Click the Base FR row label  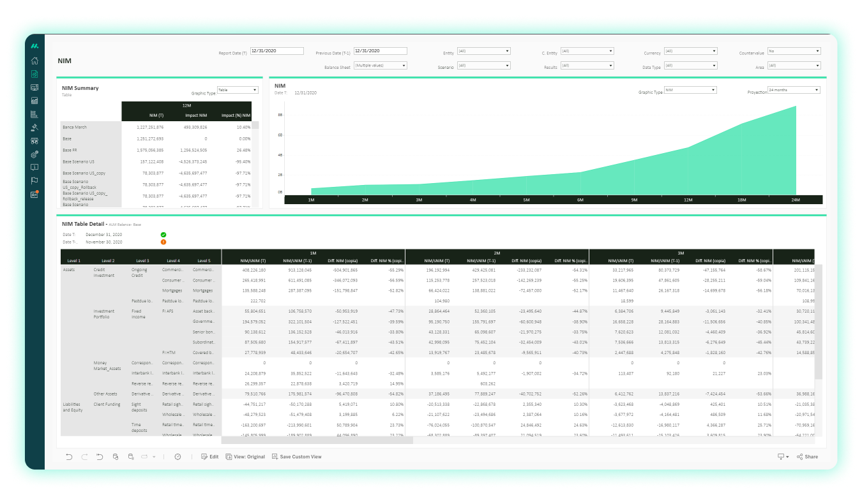(x=69, y=150)
